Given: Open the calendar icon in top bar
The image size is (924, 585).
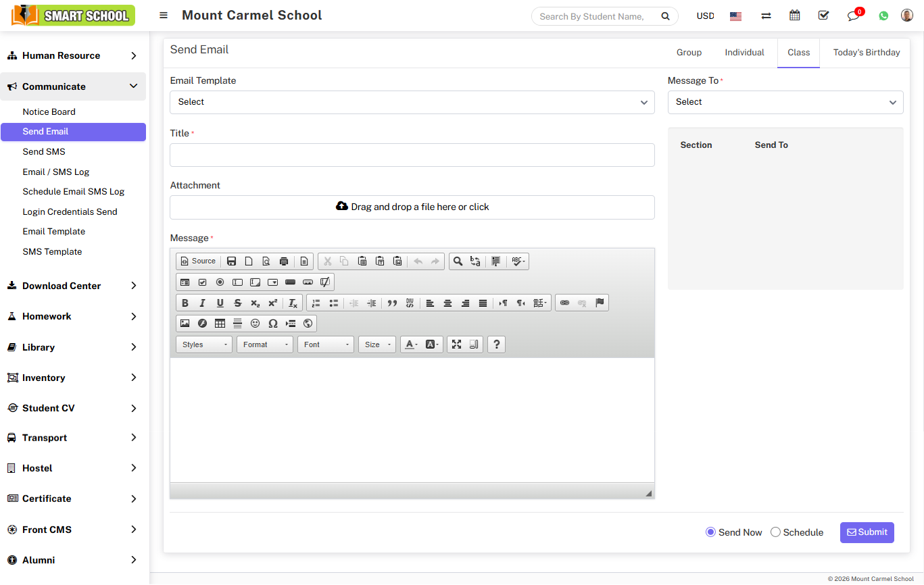Looking at the screenshot, I should click(x=795, y=16).
